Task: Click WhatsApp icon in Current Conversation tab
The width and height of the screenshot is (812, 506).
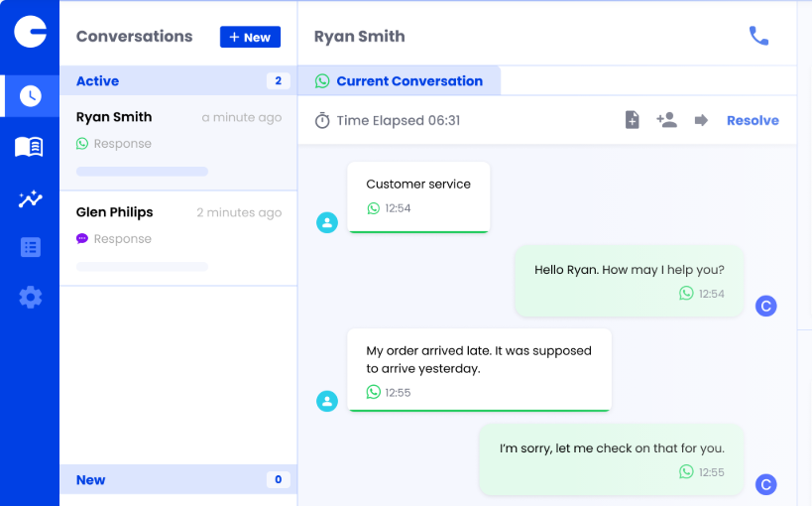Action: (x=322, y=81)
